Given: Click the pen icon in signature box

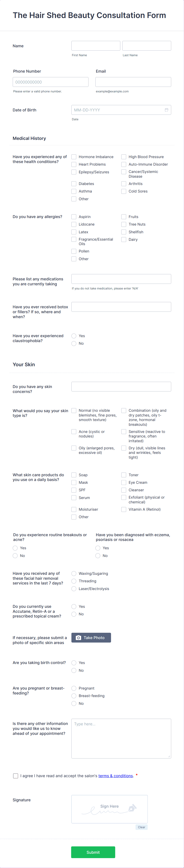Looking at the screenshot, I should click(x=132, y=808).
